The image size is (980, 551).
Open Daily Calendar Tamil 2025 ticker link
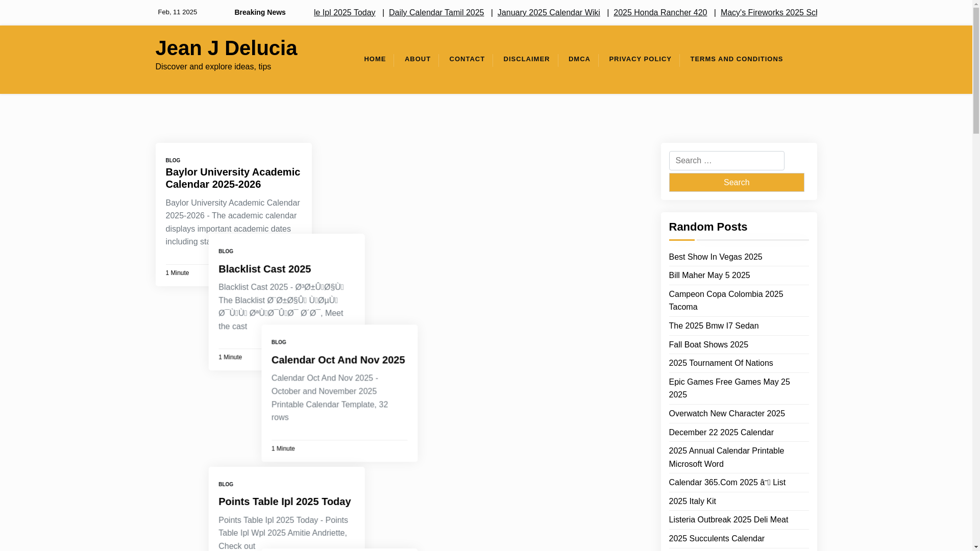(436, 12)
